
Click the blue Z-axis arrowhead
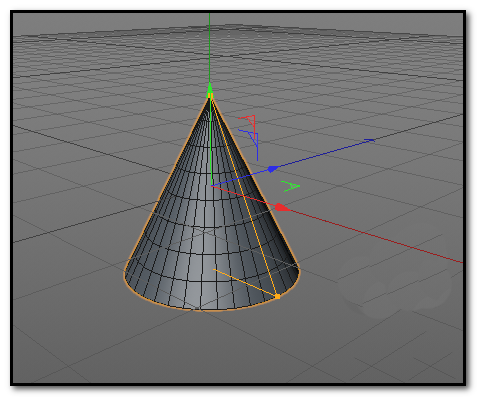273,169
